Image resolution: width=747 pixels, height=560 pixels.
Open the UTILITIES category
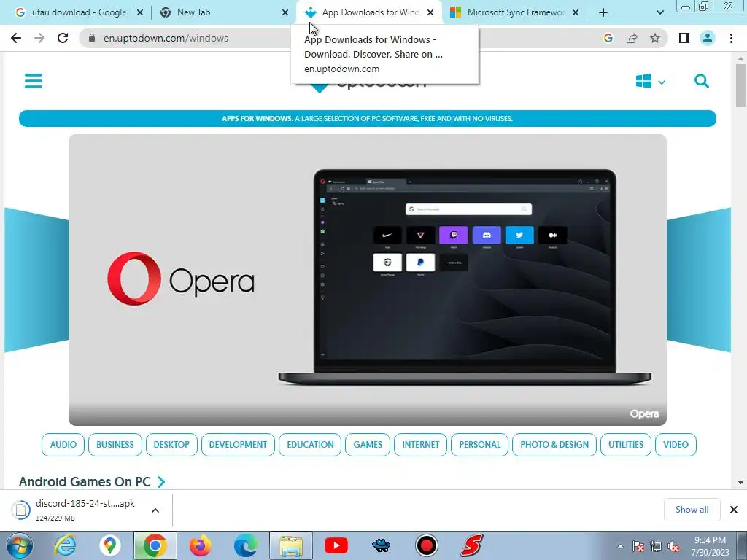[x=625, y=444]
